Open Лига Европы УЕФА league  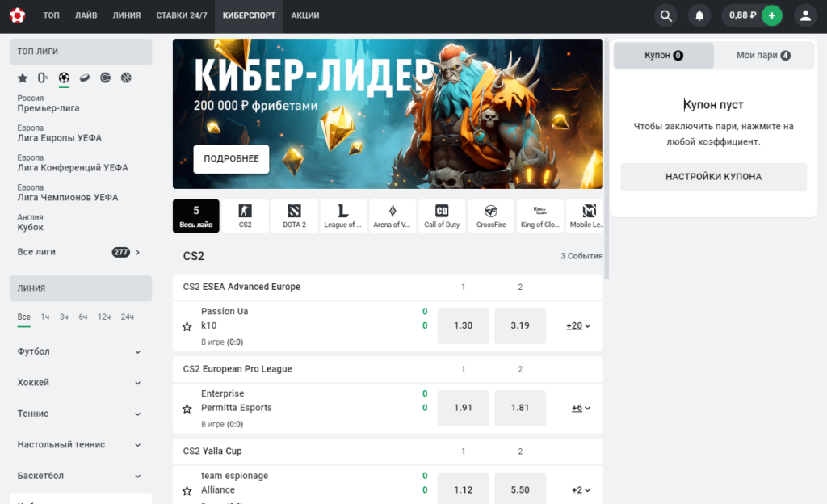pos(60,133)
